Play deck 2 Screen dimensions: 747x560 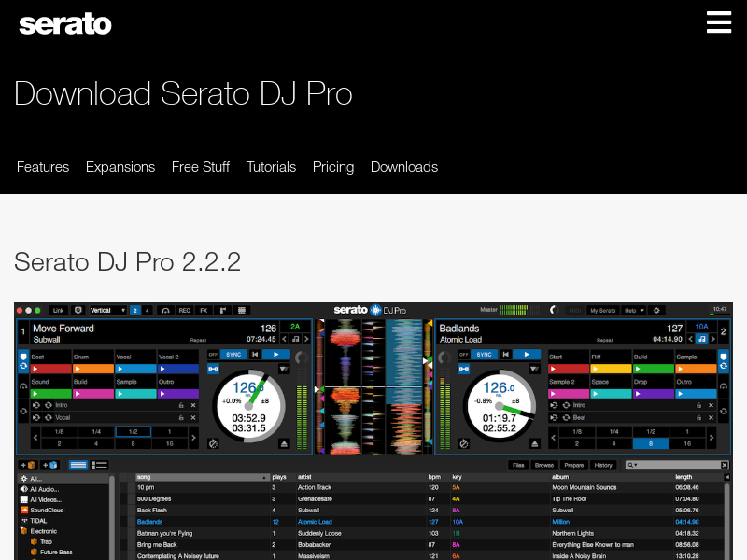tap(527, 355)
